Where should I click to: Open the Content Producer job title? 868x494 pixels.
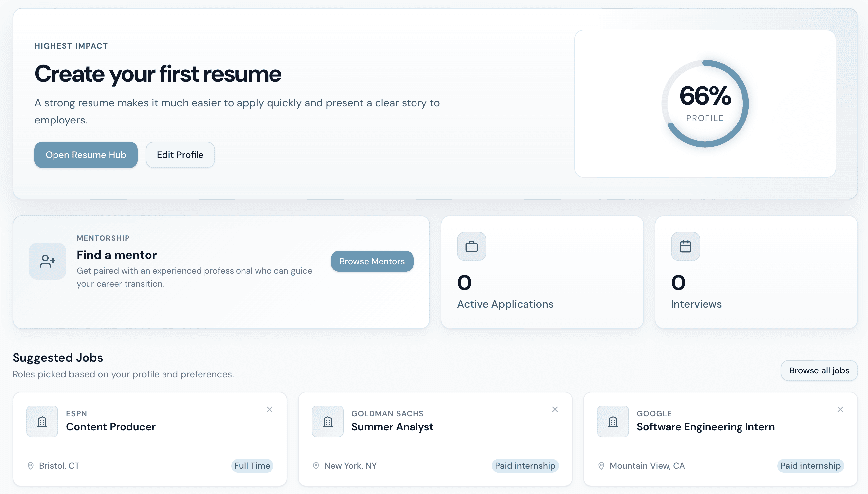coord(111,427)
